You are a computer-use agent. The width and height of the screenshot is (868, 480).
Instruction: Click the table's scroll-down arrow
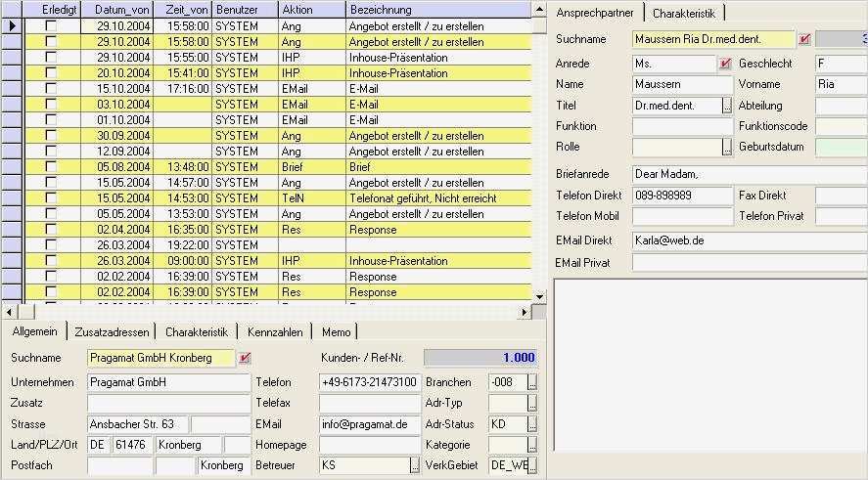tap(539, 297)
